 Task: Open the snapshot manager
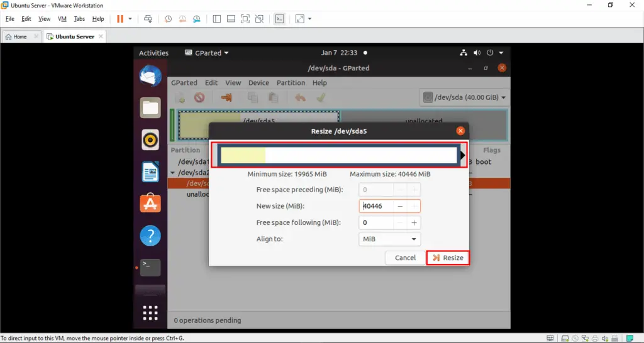click(197, 19)
